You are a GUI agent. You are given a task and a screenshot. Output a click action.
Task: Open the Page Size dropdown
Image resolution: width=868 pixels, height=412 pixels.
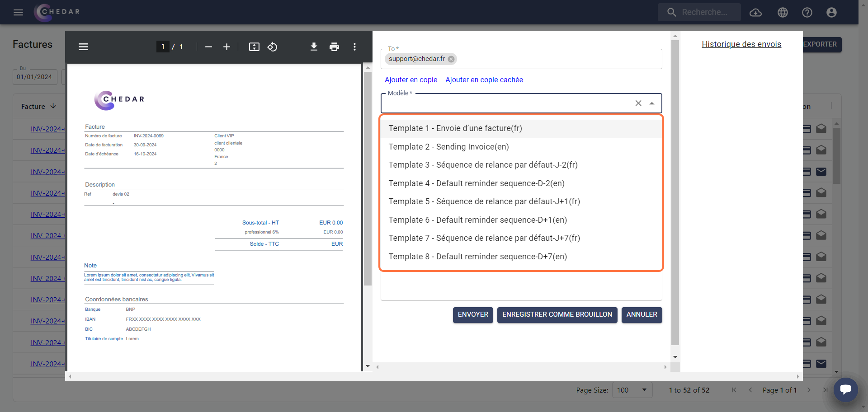tap(632, 390)
